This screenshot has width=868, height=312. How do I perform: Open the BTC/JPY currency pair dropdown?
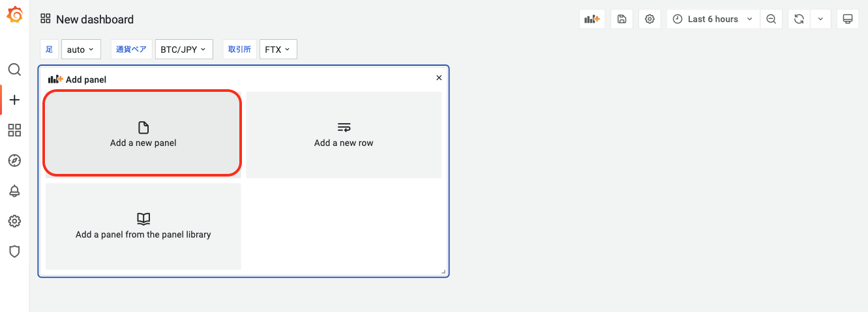click(x=184, y=50)
